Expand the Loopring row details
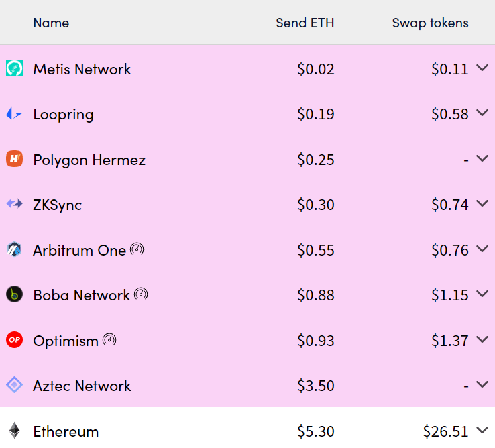Screen dimensions: 495x448 click(482, 113)
